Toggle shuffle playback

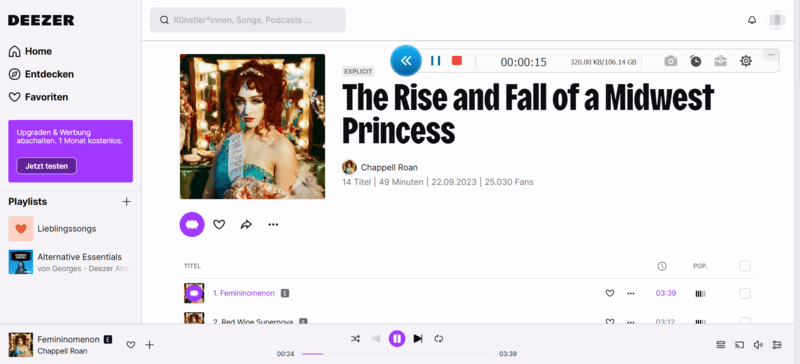coord(356,338)
